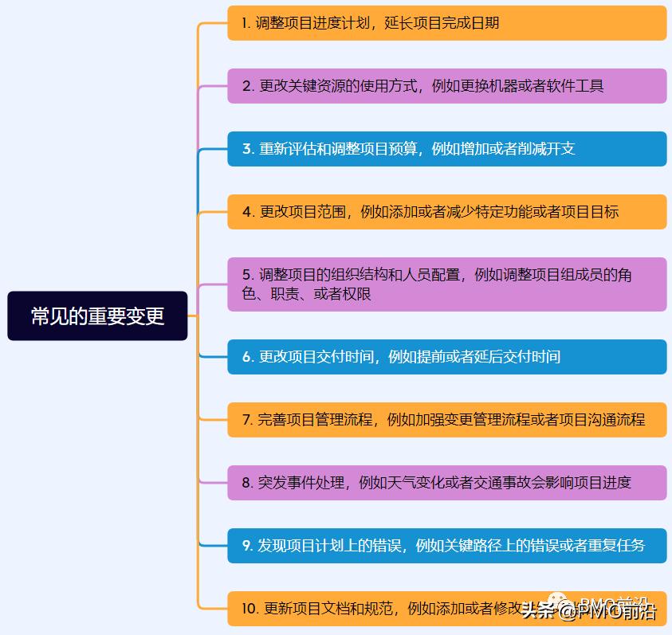672x635 pixels.
Task: Select the node 更改项目交付时间
Action: point(445,357)
